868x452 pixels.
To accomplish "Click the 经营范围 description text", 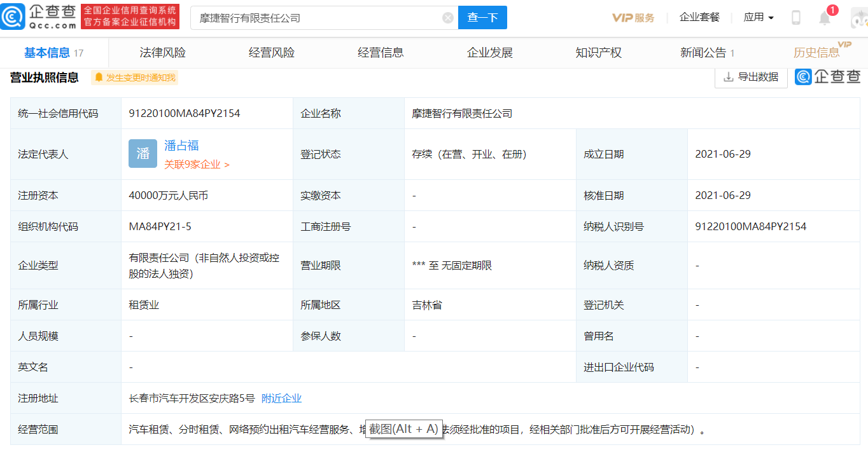I will point(417,429).
